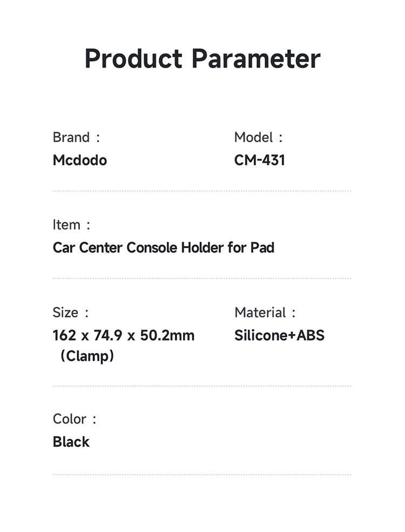Click the dotted divider below Mcdodo
The height and width of the screenshot is (532, 405).
[202, 191]
